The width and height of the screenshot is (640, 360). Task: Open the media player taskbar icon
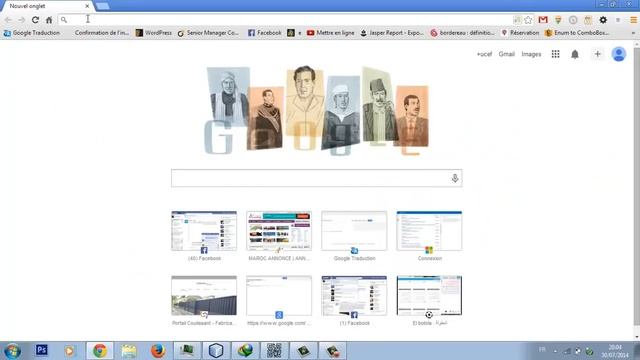click(x=70, y=351)
